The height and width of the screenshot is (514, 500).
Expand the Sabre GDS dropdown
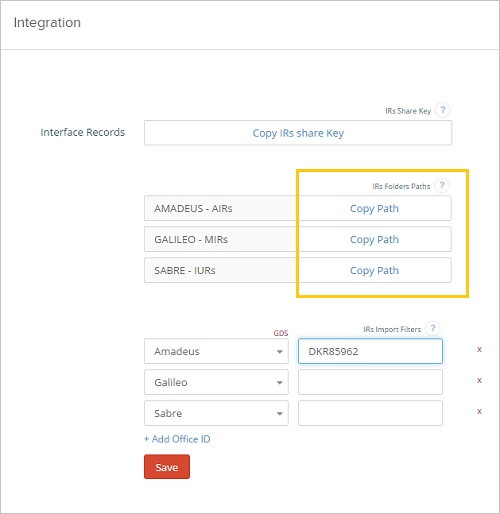pyautogui.click(x=216, y=413)
